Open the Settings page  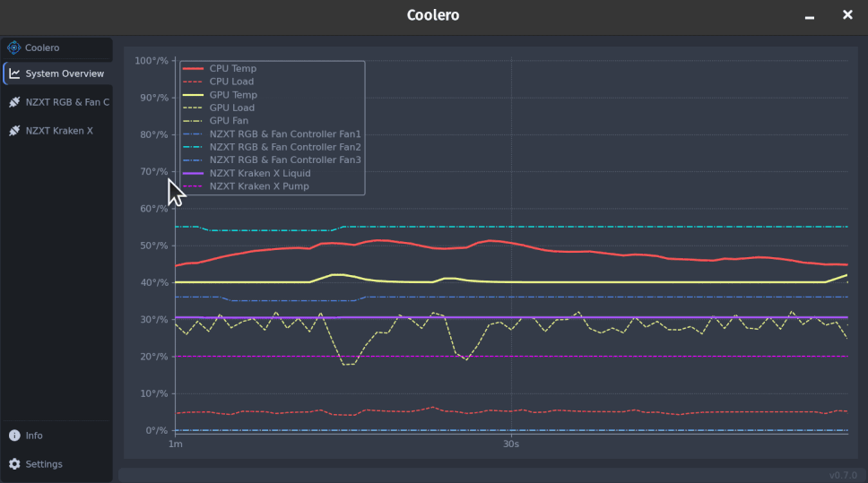58,463
